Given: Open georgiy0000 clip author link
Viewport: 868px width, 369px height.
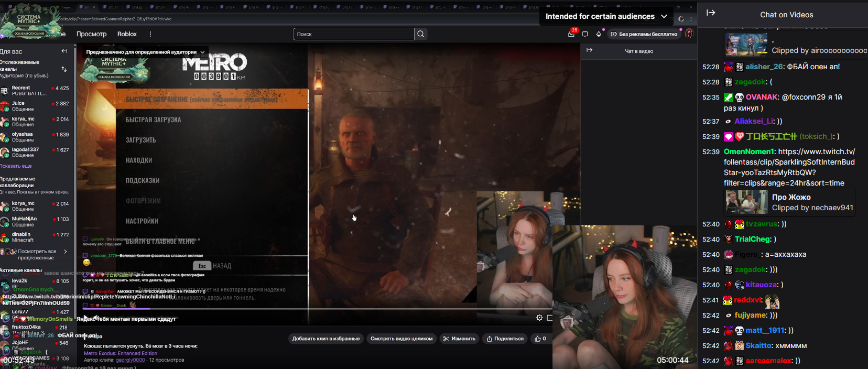Looking at the screenshot, I should 131,360.
